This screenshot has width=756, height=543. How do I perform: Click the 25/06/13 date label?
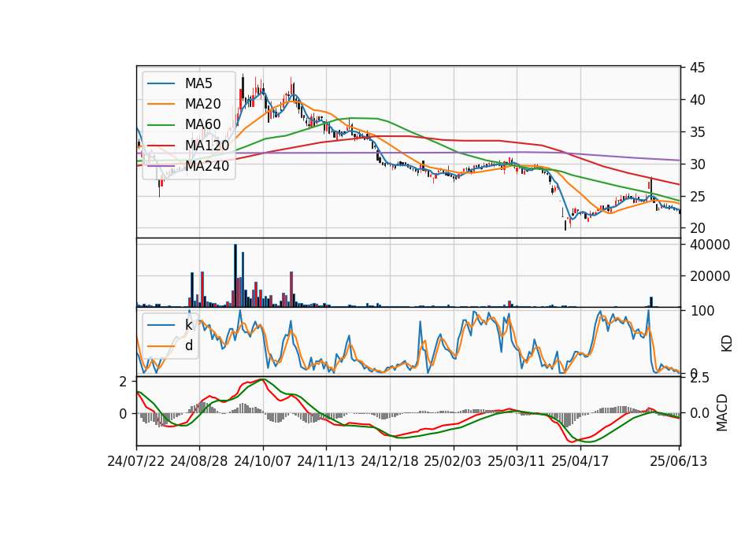click(x=679, y=461)
